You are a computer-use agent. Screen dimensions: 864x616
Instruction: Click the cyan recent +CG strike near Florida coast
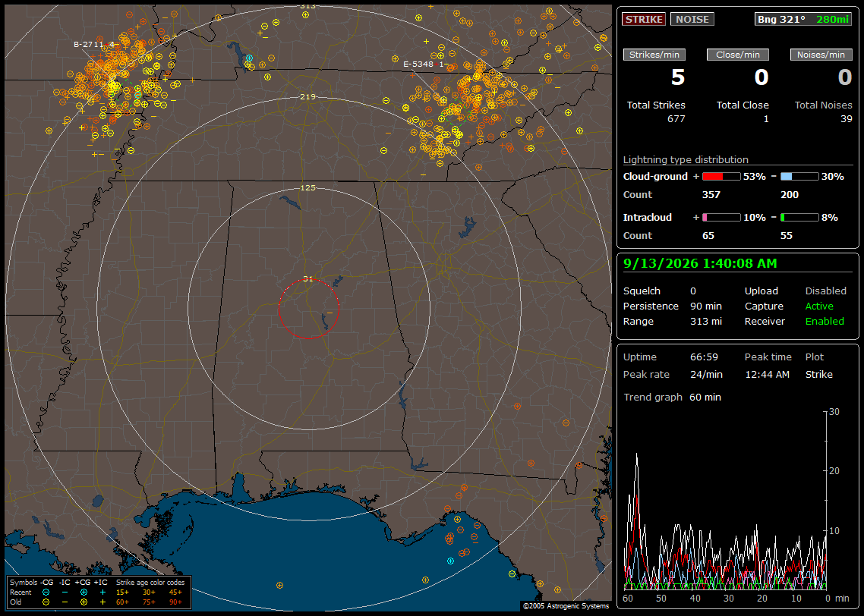(x=451, y=561)
